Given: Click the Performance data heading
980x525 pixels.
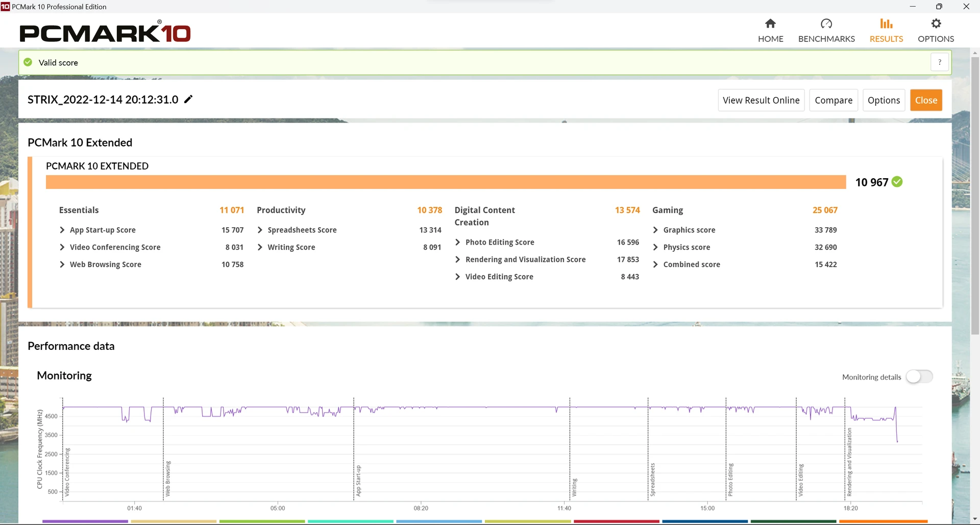Looking at the screenshot, I should click(x=71, y=346).
